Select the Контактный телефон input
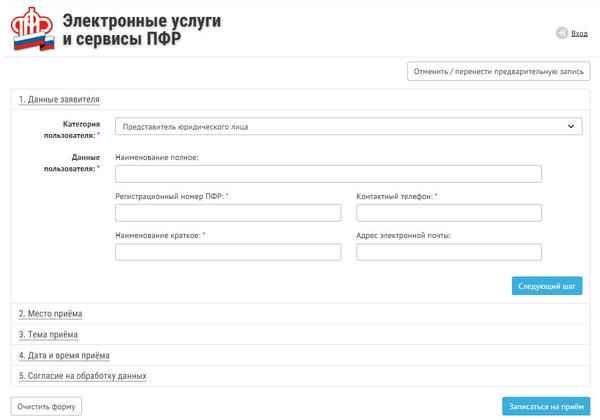The image size is (600, 420). (x=448, y=213)
